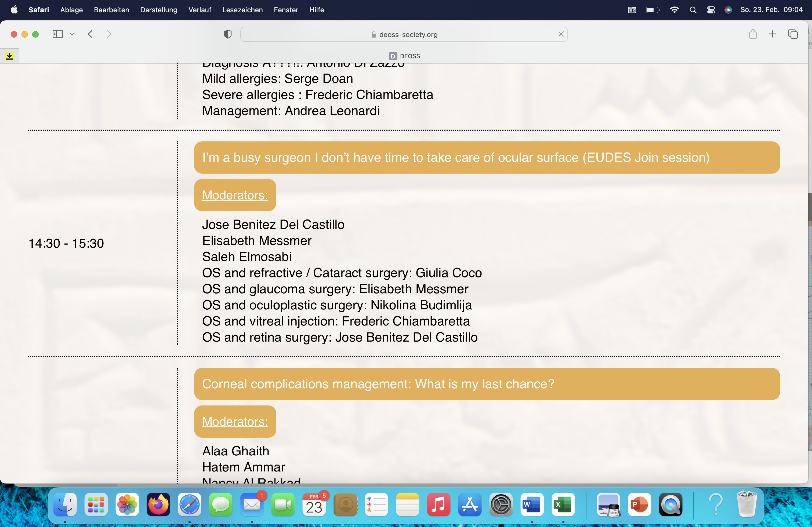Open Firefox from the Dock

point(158,504)
